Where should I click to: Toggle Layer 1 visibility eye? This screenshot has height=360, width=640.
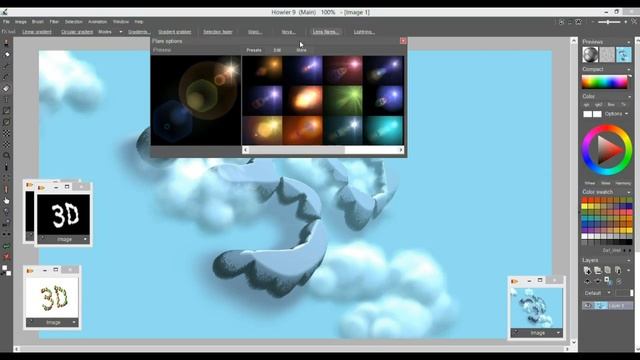tap(587, 305)
